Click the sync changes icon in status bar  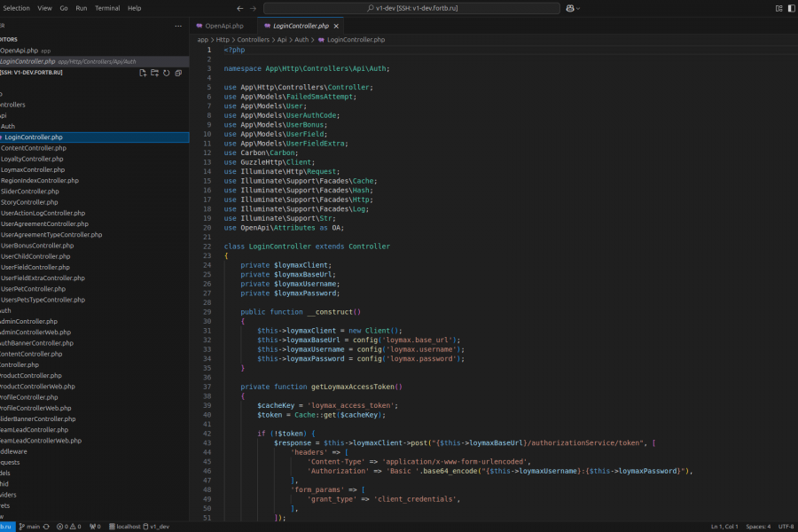pos(48,527)
